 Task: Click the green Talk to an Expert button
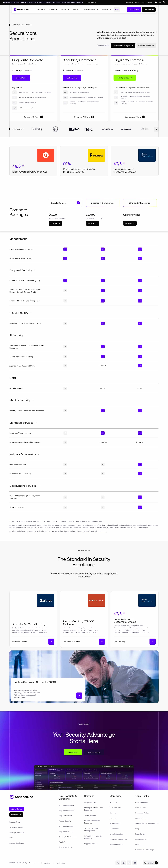tap(125, 78)
